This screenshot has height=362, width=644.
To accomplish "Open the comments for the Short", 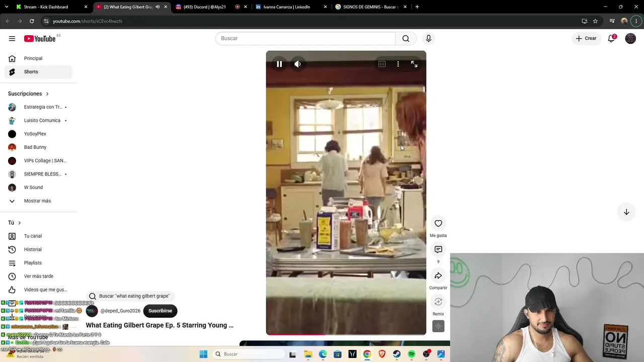I will coord(438,249).
